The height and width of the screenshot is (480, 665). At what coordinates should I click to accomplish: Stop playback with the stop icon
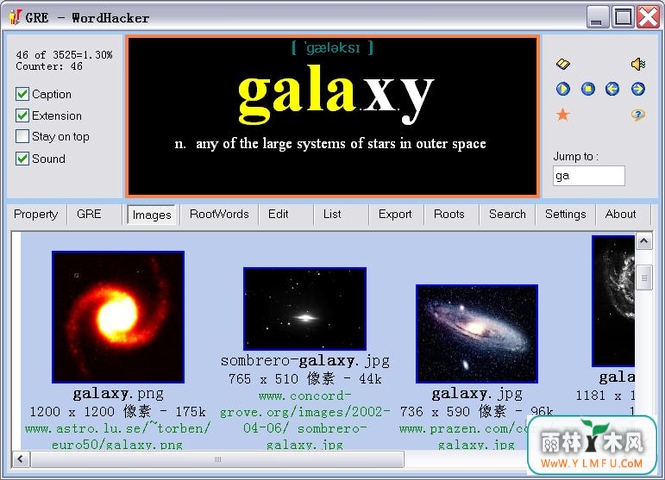pos(588,89)
